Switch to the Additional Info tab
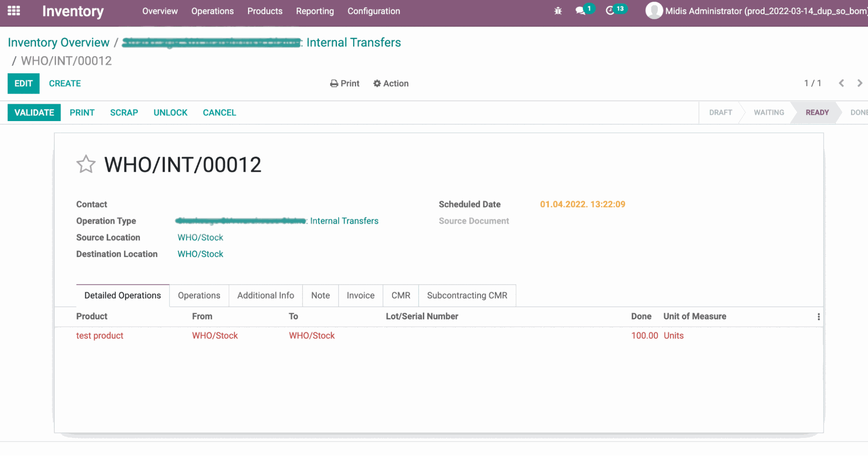Viewport: 868px width, 456px height. [265, 296]
